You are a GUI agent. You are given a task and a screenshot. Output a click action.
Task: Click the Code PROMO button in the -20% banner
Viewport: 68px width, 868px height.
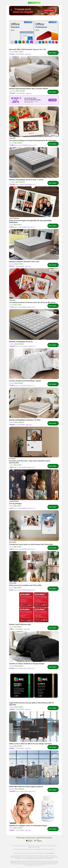tap(53, 100)
